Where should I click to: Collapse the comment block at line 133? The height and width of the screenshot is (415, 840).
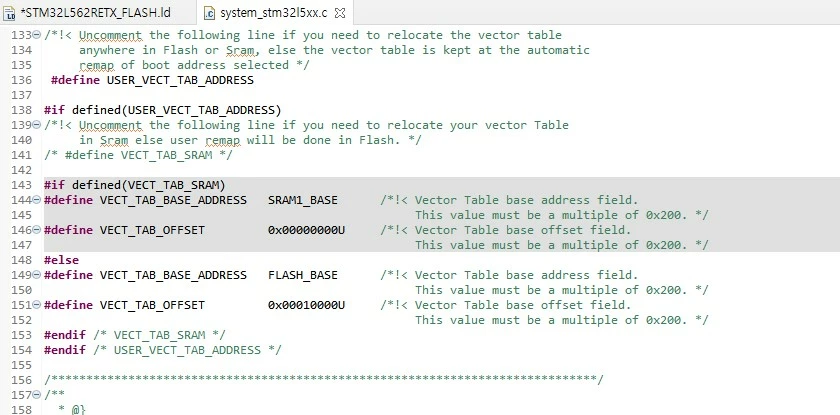(x=36, y=35)
